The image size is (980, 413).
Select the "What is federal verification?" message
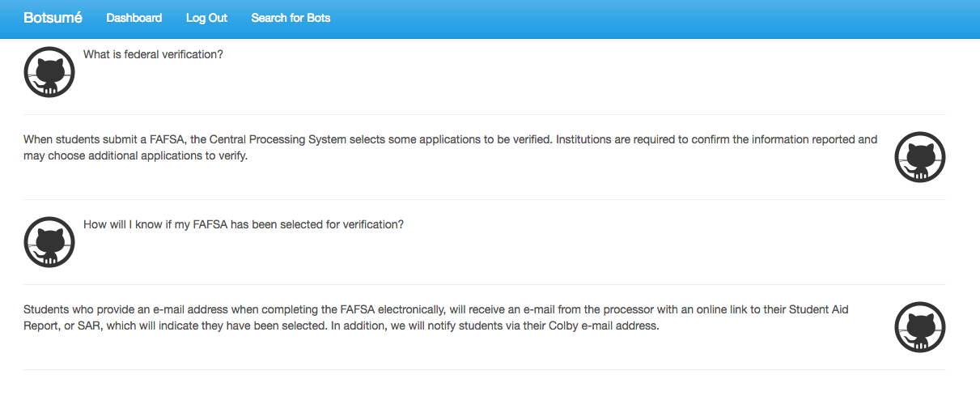[153, 54]
